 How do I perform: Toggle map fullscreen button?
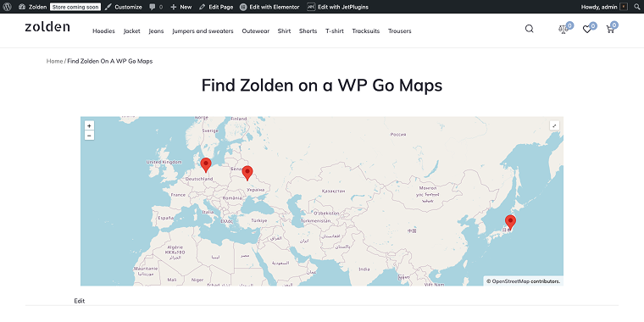tap(554, 125)
